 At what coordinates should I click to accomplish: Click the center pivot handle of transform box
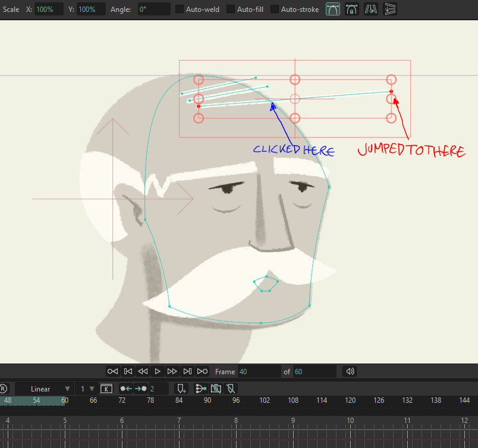pyautogui.click(x=295, y=99)
